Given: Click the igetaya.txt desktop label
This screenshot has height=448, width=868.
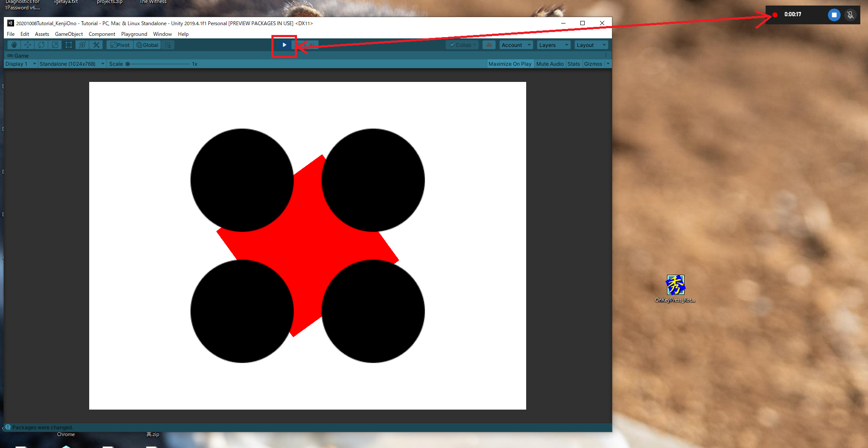Looking at the screenshot, I should pos(66,2).
